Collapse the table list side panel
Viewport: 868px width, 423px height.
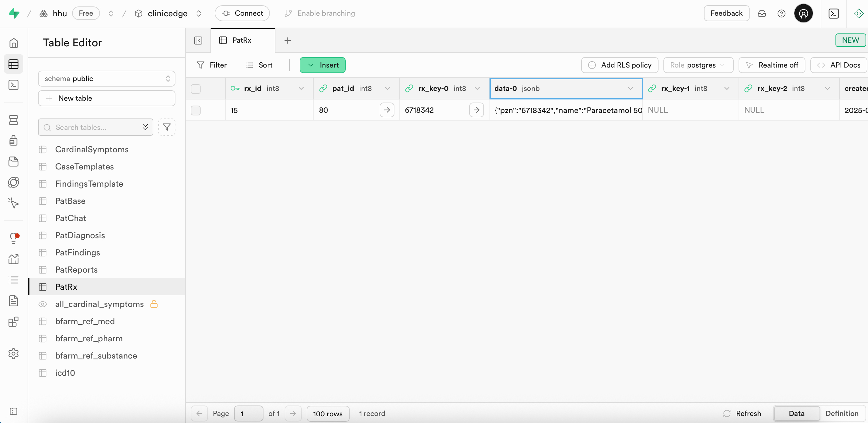(198, 41)
